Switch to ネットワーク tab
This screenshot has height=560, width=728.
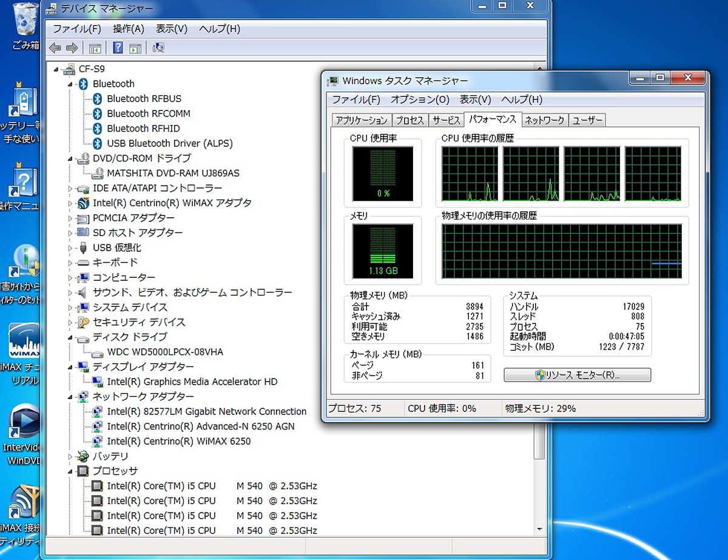[x=545, y=120]
